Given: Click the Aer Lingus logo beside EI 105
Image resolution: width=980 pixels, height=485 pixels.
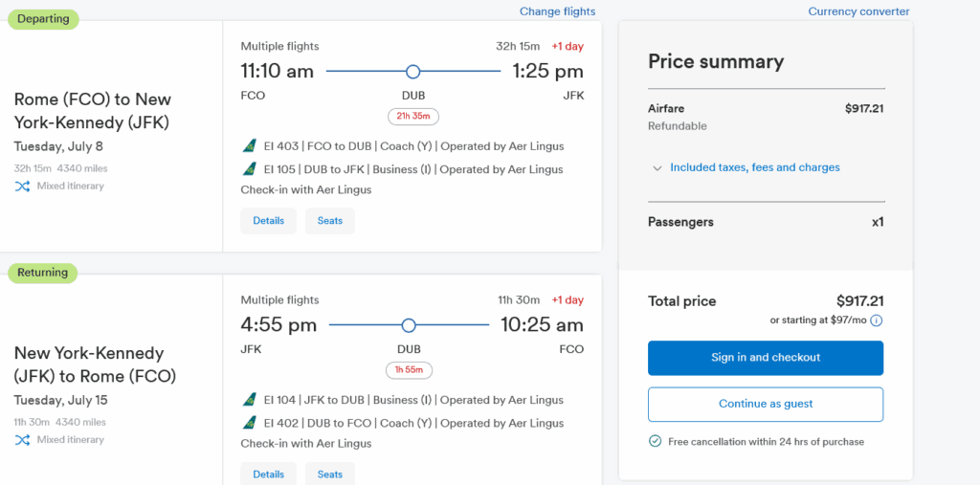Looking at the screenshot, I should pos(250,169).
